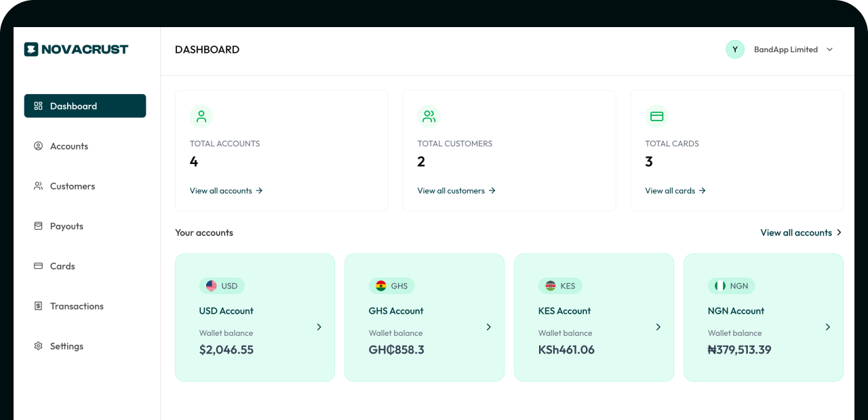The image size is (868, 420).
Task: Click the Y profile avatar
Action: coord(735,49)
